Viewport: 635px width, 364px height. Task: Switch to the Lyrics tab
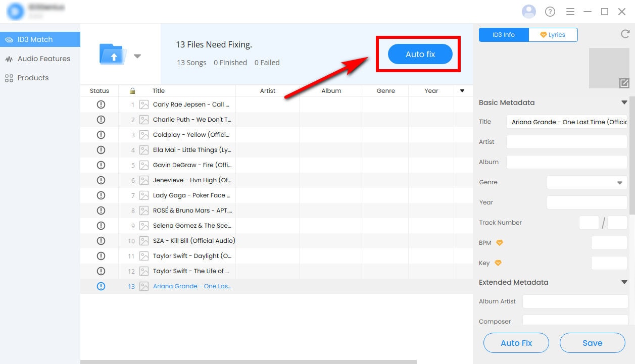coord(553,35)
